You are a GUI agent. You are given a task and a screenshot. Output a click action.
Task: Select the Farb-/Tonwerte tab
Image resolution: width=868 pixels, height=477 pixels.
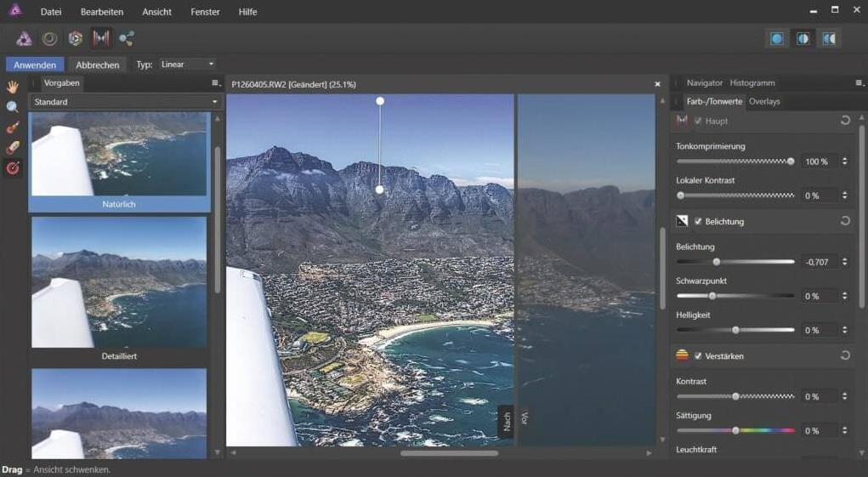(x=714, y=101)
